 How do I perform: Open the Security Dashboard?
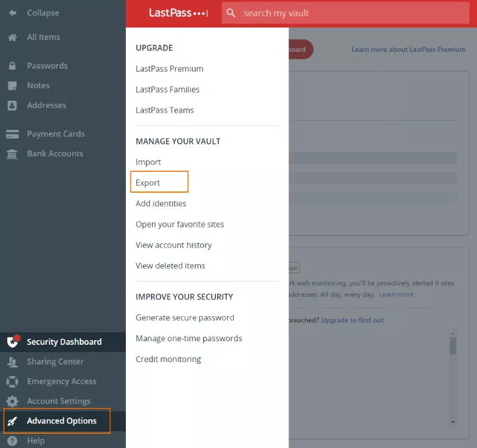coord(62,342)
